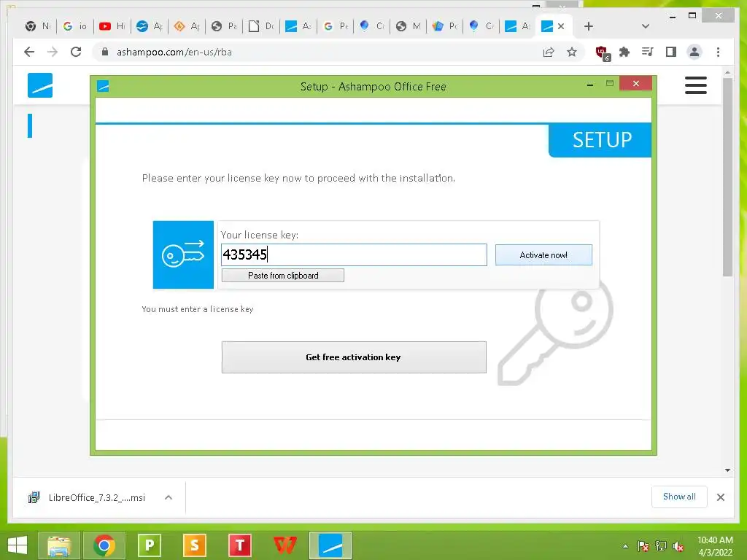Close the downloads bar
747x560 pixels.
point(720,497)
